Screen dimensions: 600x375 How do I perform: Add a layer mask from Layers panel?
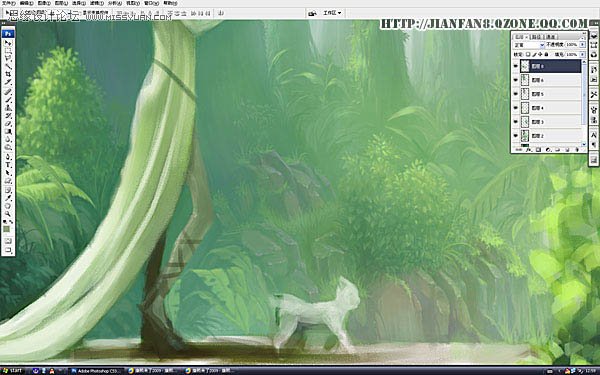click(x=538, y=150)
